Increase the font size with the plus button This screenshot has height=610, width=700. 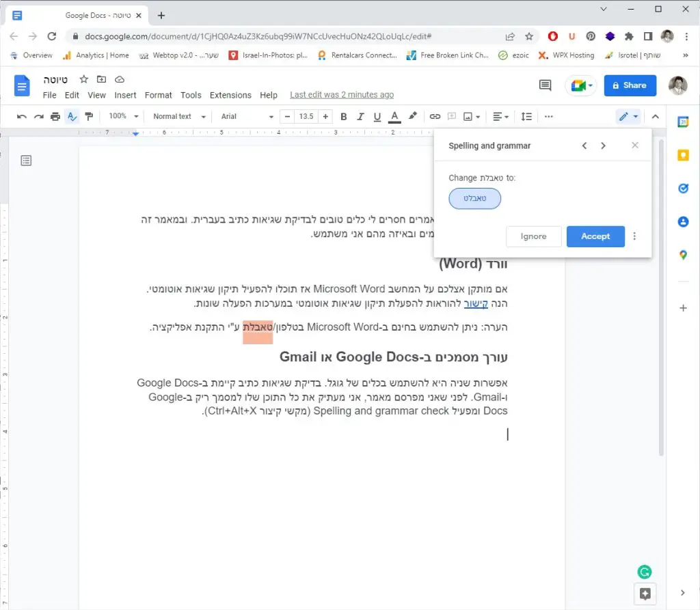point(325,116)
